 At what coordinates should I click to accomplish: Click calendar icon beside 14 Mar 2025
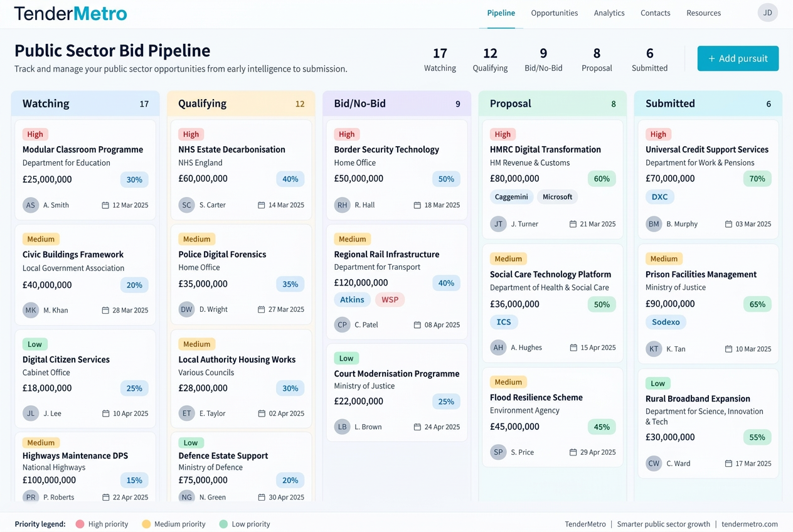pos(262,205)
